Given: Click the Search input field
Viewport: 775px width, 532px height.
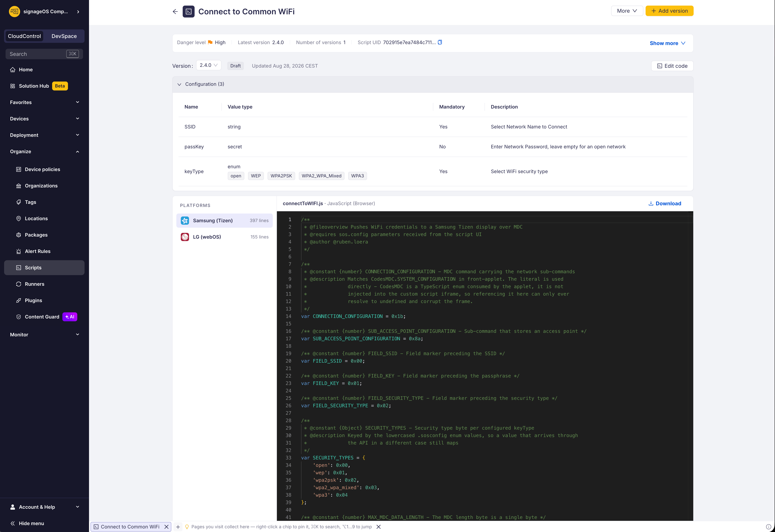Looking at the screenshot, I should (x=44, y=54).
